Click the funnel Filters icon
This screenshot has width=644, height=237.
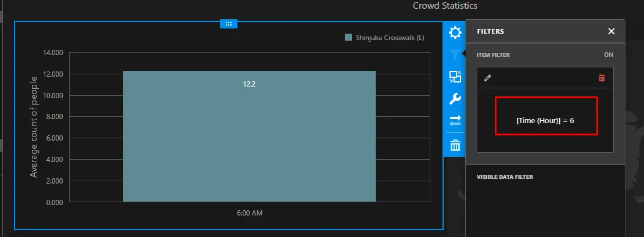[455, 55]
